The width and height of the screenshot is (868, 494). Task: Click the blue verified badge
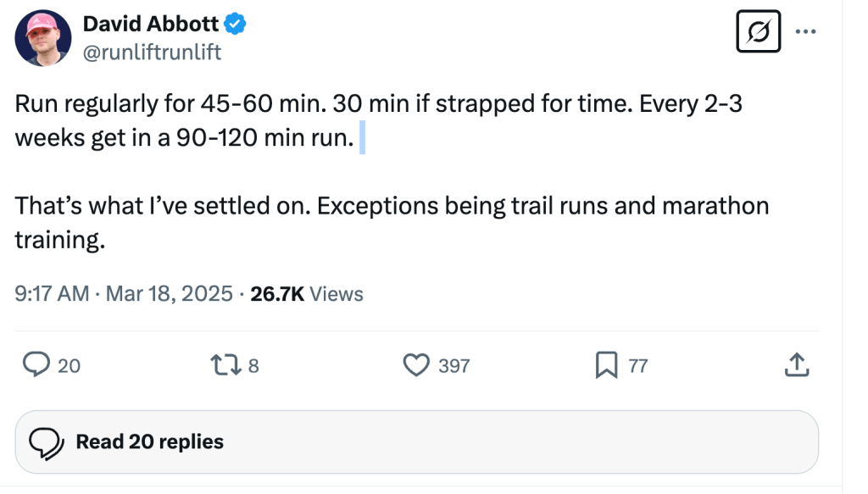pyautogui.click(x=236, y=25)
